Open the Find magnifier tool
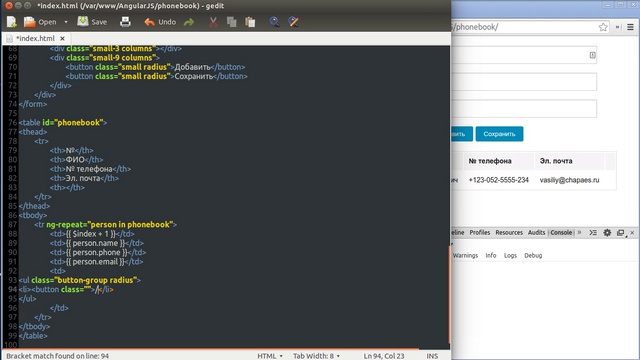 (274, 22)
